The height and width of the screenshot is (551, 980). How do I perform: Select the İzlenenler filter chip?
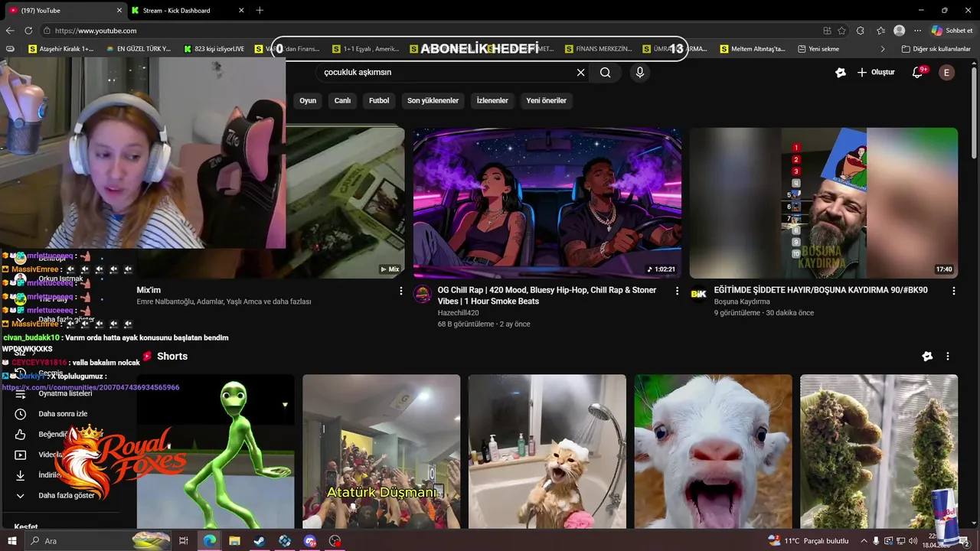click(x=492, y=101)
